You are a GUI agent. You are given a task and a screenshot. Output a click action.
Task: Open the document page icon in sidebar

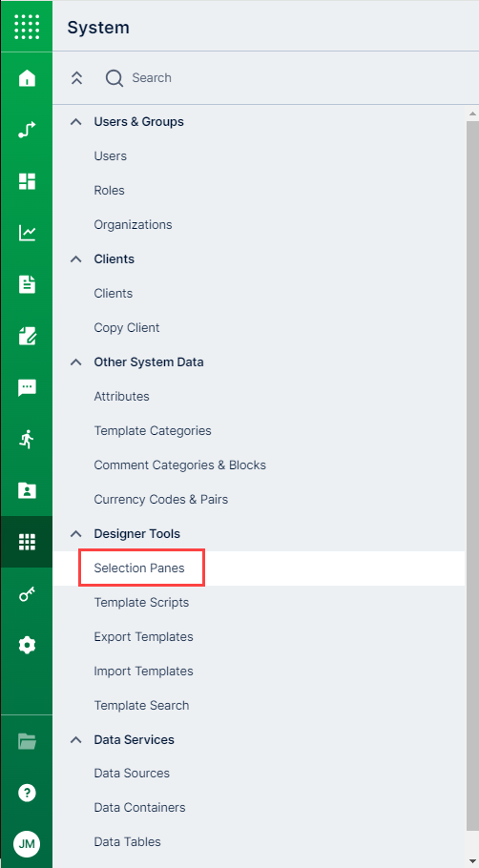point(27,284)
